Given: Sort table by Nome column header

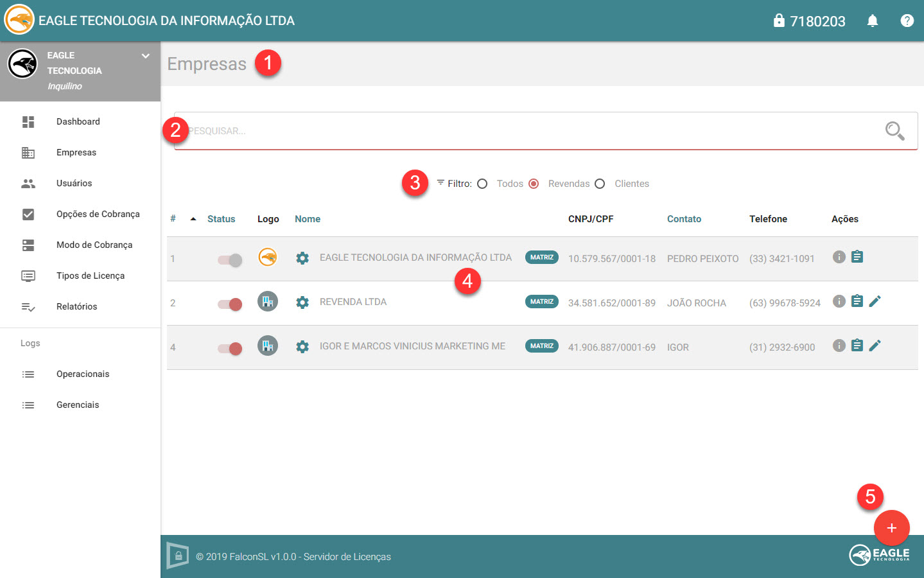Looking at the screenshot, I should (x=308, y=219).
